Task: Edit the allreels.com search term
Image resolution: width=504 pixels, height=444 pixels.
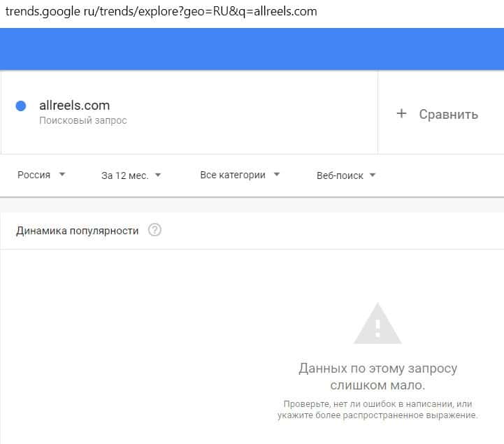Action: (x=74, y=106)
